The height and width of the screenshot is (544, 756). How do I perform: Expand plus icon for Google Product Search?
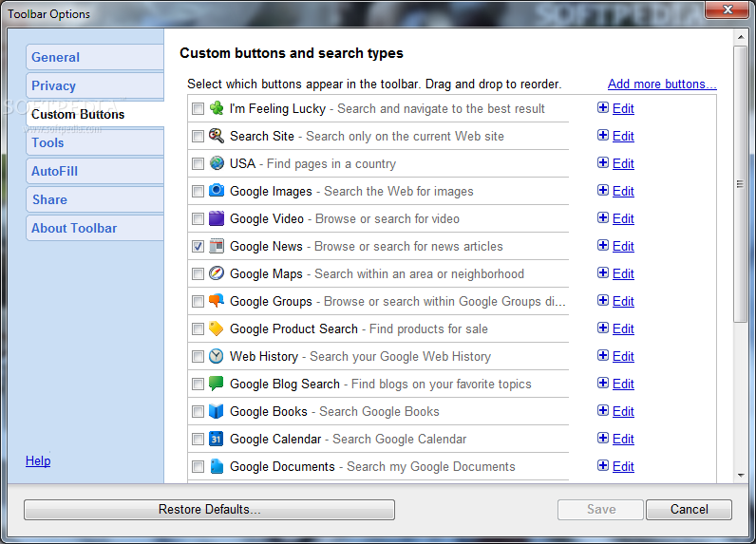603,328
